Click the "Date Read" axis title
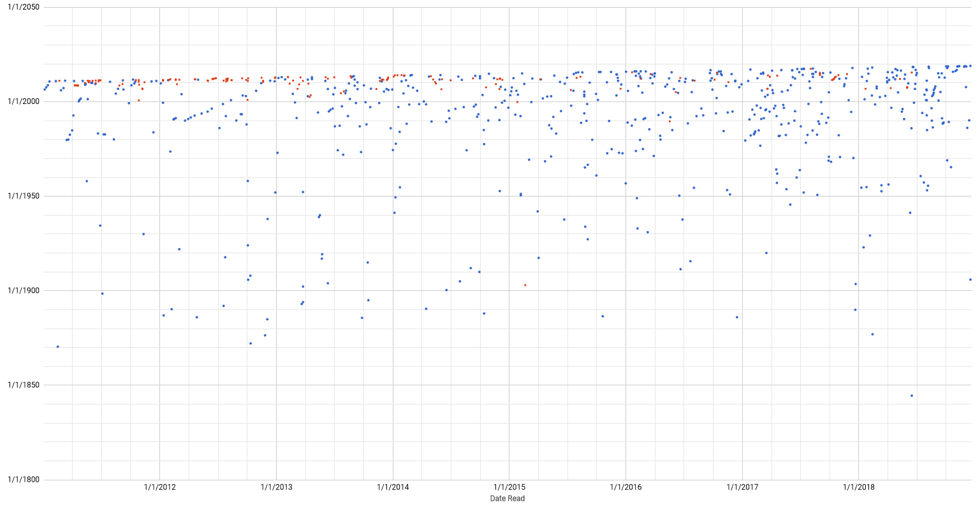Image resolution: width=980 pixels, height=511 pixels. pos(508,498)
